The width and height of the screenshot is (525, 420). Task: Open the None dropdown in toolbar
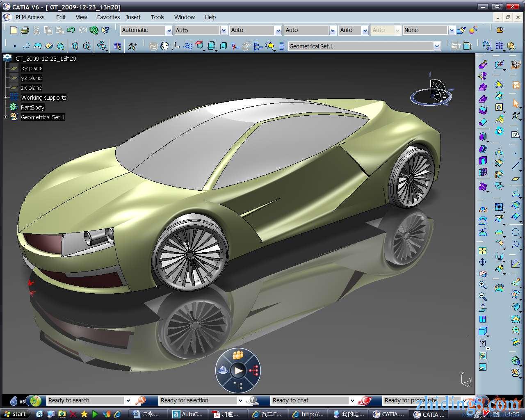(451, 30)
